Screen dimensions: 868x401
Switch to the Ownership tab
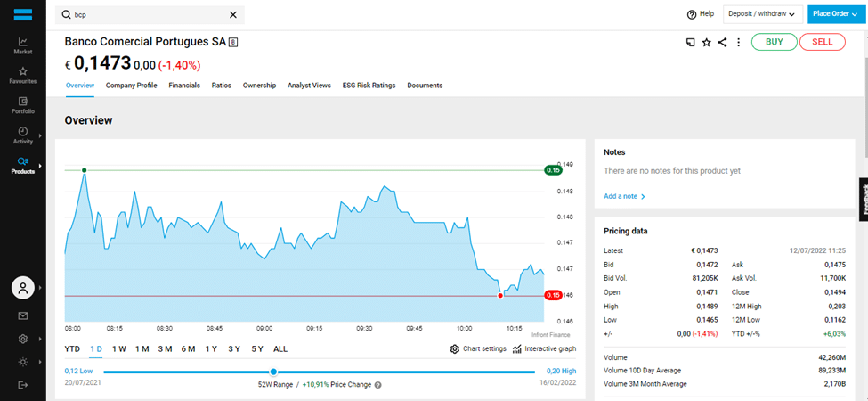coord(259,86)
